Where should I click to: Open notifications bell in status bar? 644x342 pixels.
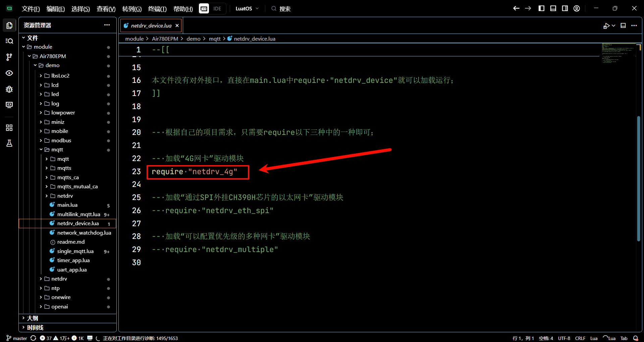[636, 338]
